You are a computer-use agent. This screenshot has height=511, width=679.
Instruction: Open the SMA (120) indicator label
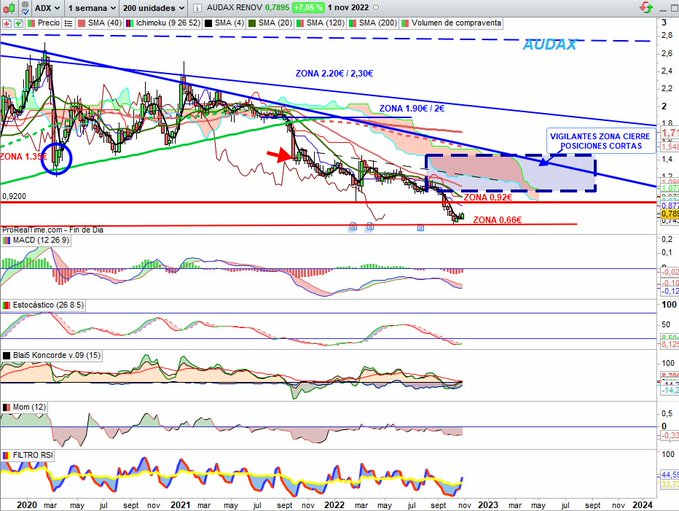coord(325,23)
